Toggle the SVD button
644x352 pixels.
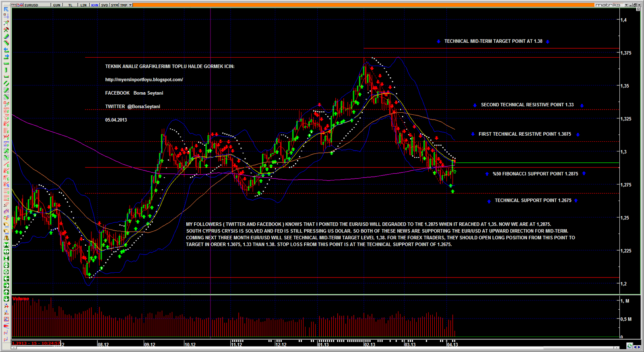105,5
